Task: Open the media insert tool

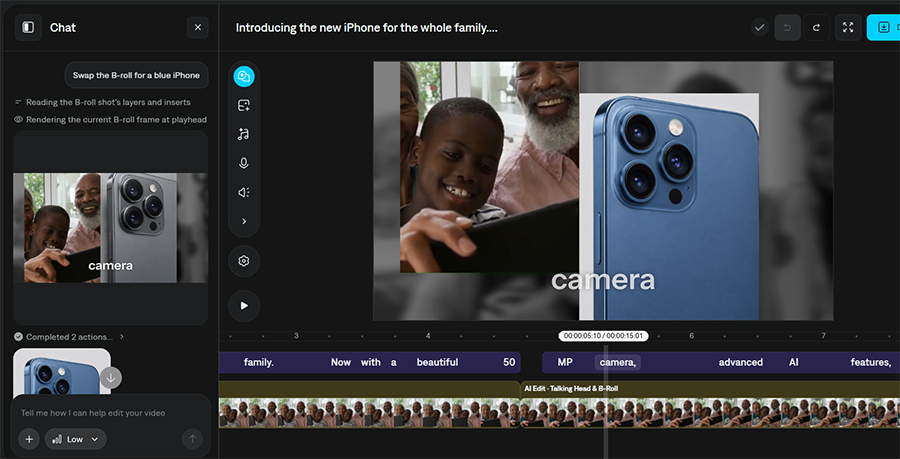Action: point(244,105)
